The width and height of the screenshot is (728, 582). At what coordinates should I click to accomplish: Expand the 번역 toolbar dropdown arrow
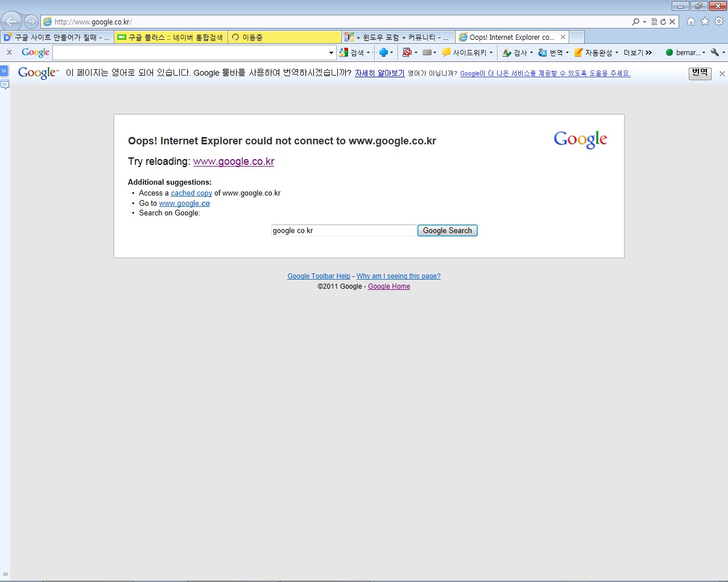(x=567, y=53)
